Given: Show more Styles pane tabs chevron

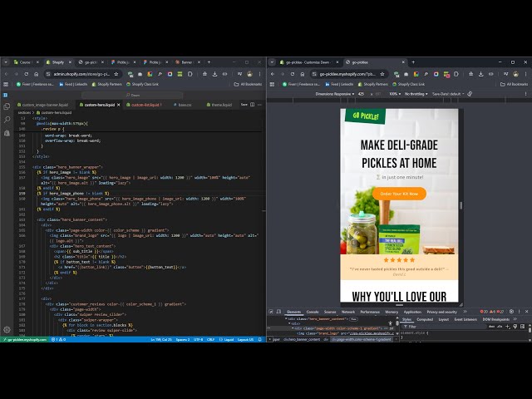Looking at the screenshot, I should [515, 319].
